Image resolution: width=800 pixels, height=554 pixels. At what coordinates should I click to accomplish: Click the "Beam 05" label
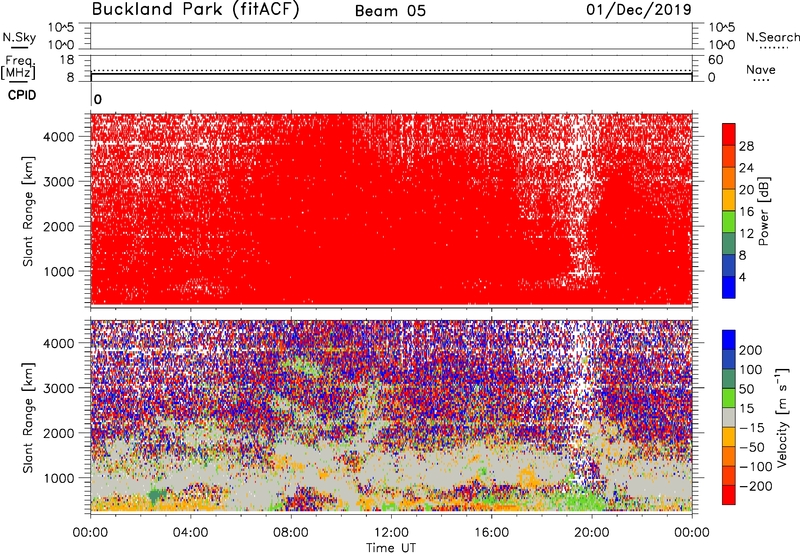pyautogui.click(x=390, y=11)
